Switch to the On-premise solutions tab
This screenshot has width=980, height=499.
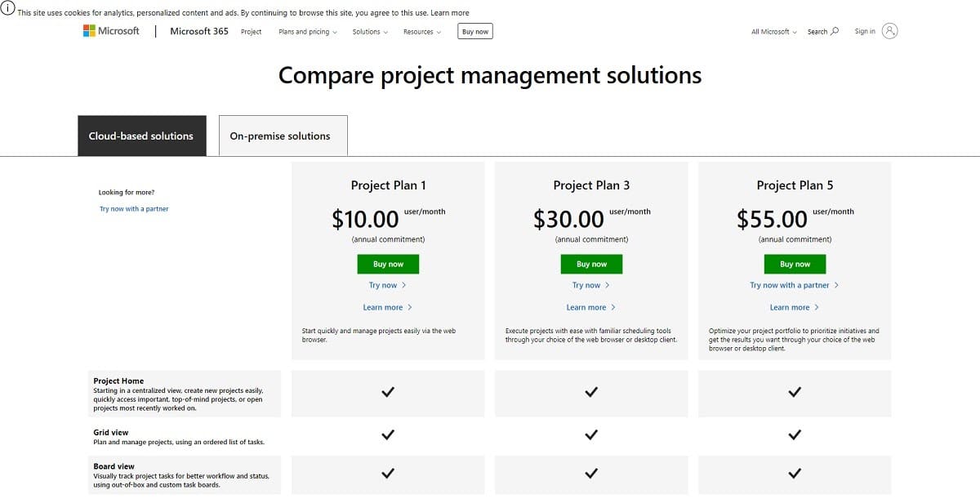(x=283, y=136)
